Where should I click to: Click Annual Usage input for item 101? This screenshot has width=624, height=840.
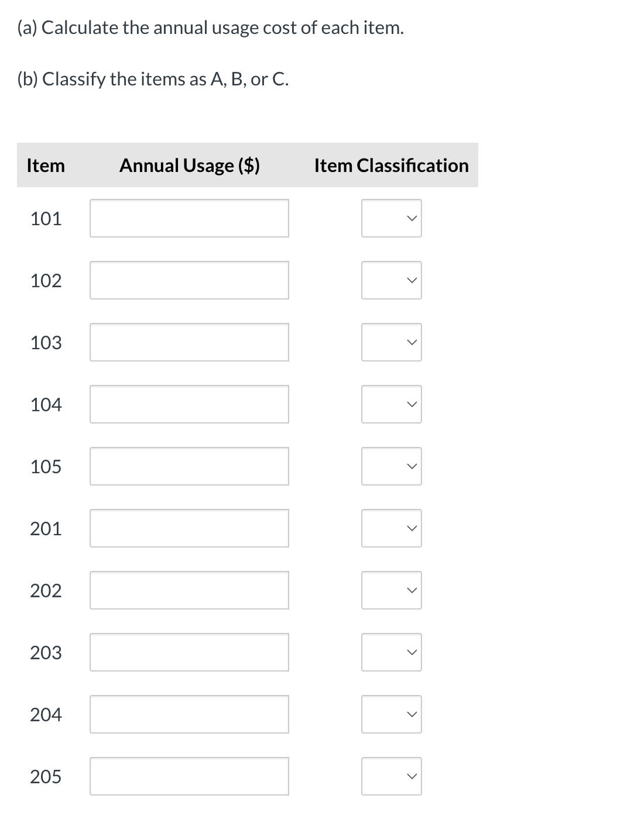(189, 218)
